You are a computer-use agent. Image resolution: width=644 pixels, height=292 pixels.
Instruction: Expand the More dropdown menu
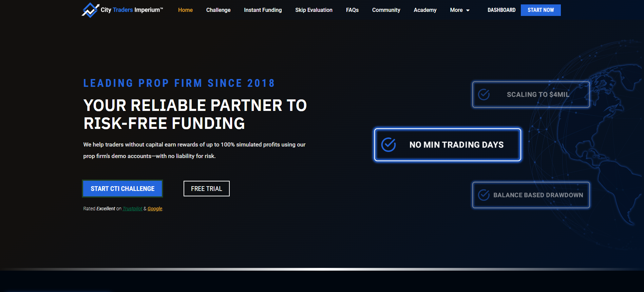tap(460, 10)
